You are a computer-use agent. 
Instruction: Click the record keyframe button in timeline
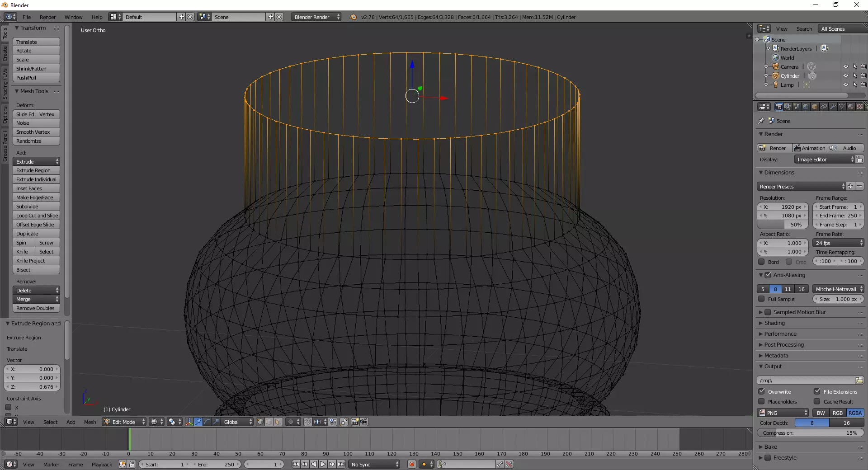click(412, 464)
